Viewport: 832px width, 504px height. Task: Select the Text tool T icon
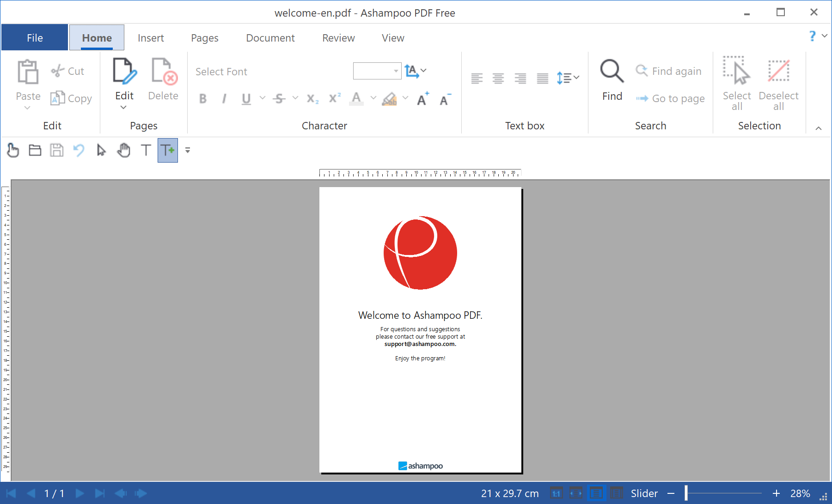click(146, 150)
